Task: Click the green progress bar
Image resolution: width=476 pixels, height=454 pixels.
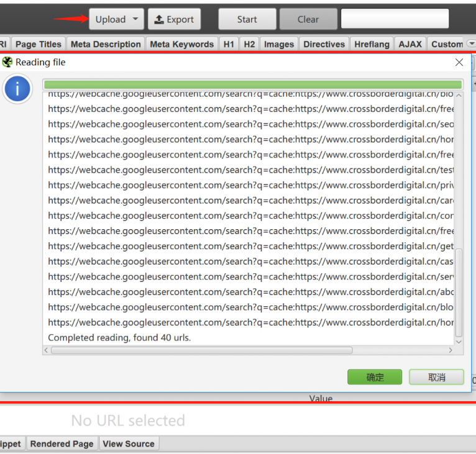Action: 253,84
